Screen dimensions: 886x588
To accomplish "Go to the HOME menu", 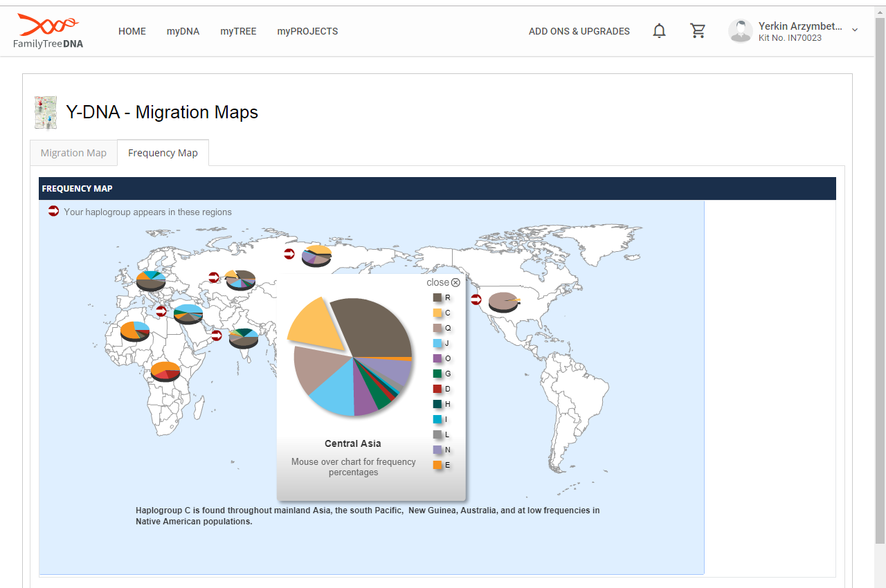I will tap(132, 31).
